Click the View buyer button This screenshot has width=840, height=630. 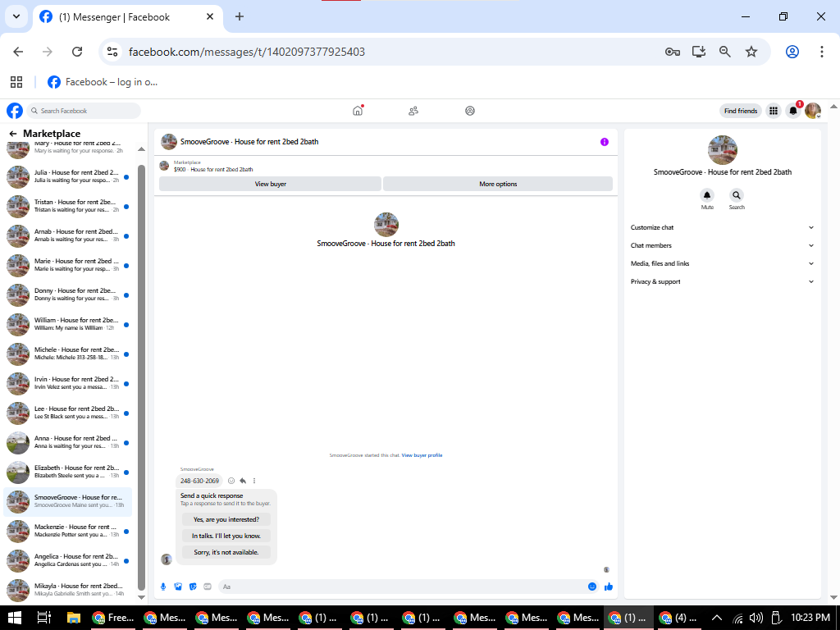click(270, 184)
